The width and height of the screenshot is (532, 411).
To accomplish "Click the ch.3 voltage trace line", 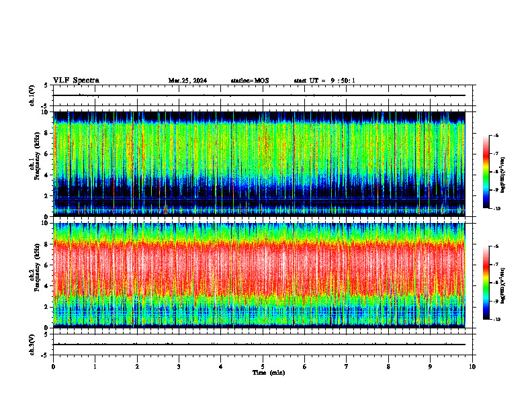I will point(259,345).
